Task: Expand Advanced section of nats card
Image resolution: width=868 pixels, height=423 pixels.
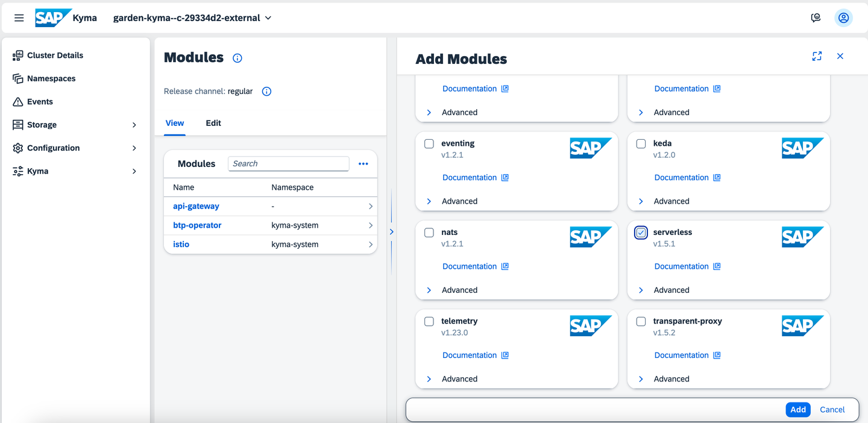Action: coord(429,290)
